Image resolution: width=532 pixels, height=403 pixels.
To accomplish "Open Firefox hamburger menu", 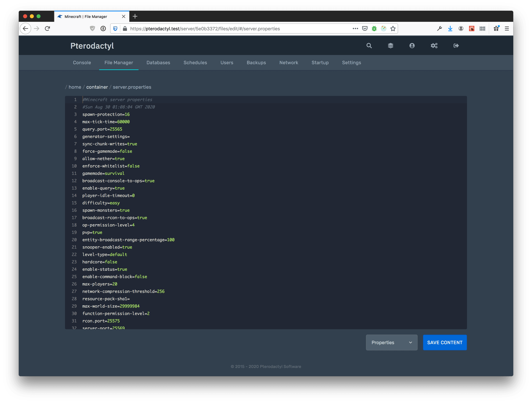I will point(507,29).
